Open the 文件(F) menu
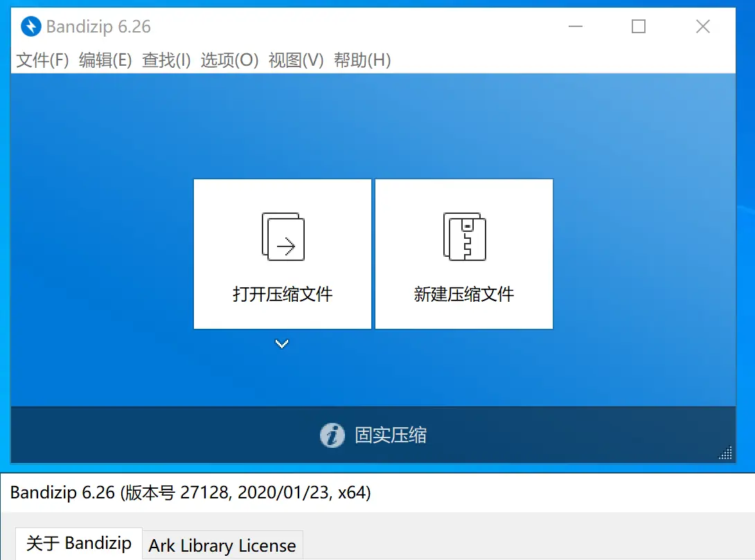This screenshot has width=755, height=560. 42,60
